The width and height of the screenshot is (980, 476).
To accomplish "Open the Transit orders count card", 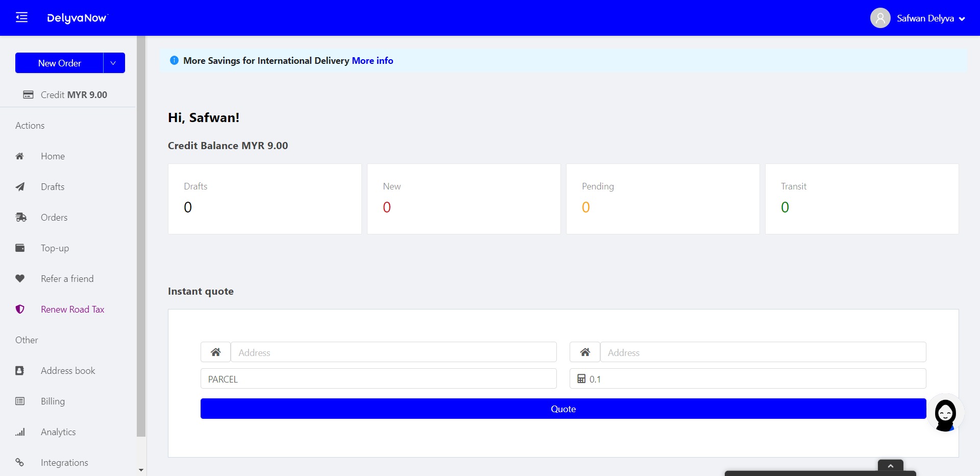I will (862, 199).
